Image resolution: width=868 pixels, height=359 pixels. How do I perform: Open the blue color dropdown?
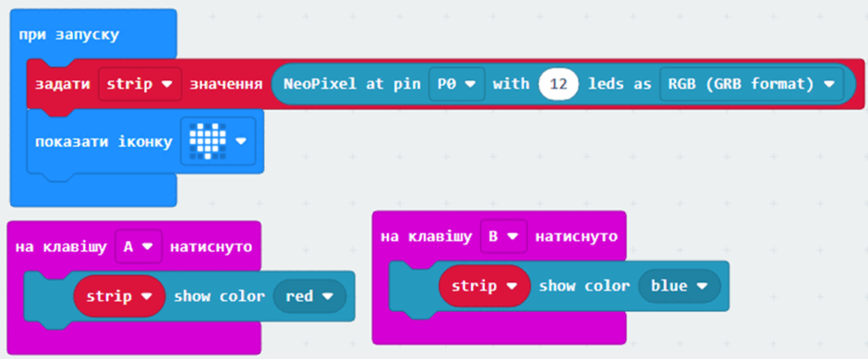pyautogui.click(x=680, y=286)
